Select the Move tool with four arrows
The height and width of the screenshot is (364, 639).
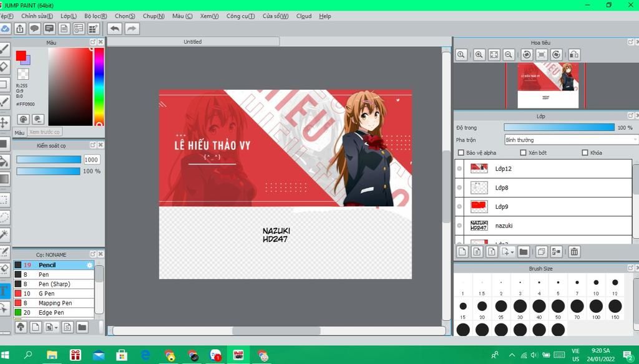pos(4,122)
